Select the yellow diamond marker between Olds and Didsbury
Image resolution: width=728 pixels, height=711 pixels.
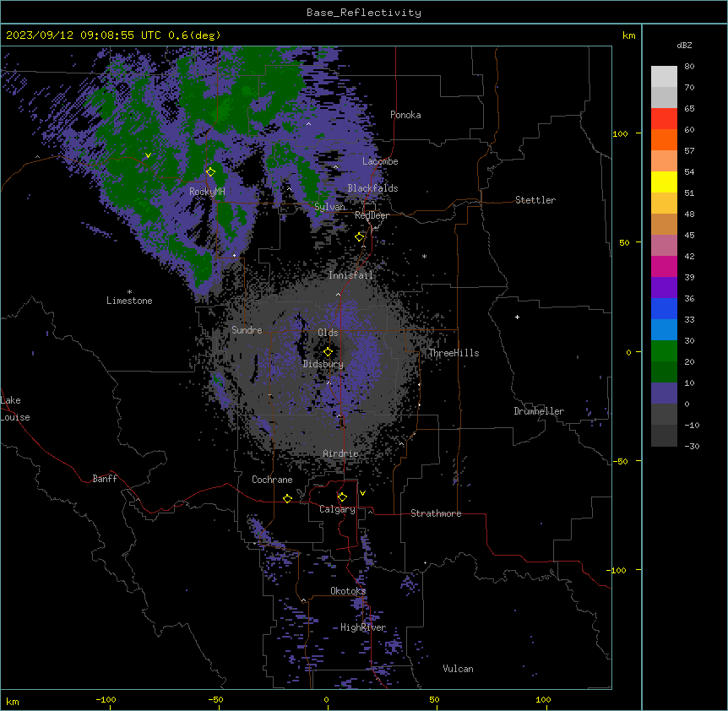coord(329,352)
